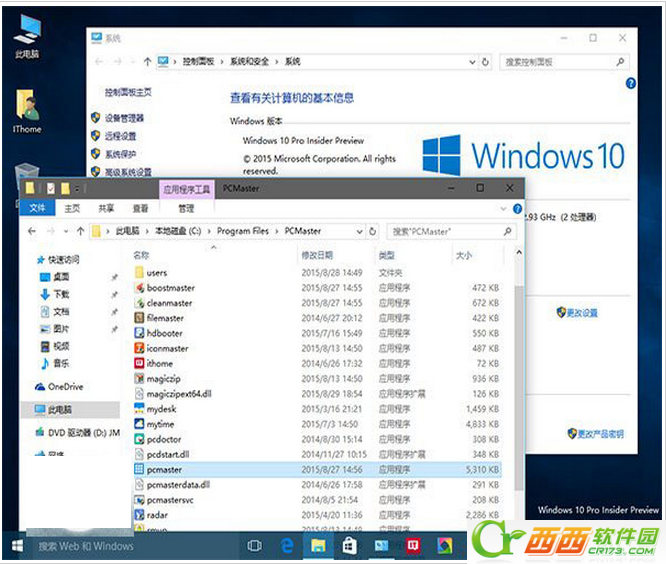The image size is (666, 564).
Task: Switch to the 共享 ribbon tab
Action: [x=106, y=209]
